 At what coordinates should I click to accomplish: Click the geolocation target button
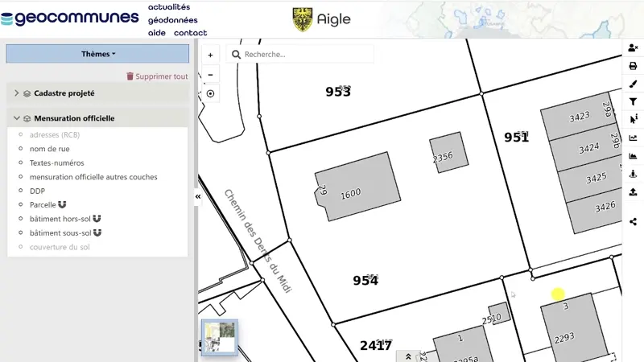pyautogui.click(x=210, y=93)
